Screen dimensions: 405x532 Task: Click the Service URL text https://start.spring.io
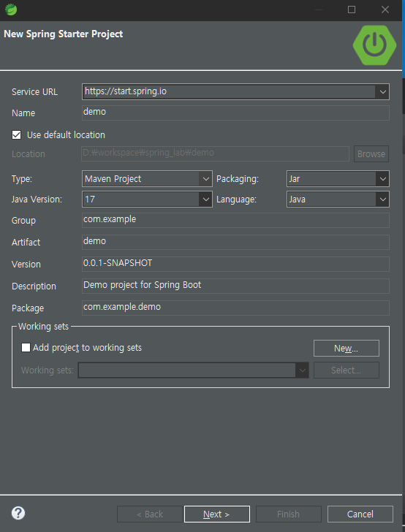pyautogui.click(x=126, y=91)
